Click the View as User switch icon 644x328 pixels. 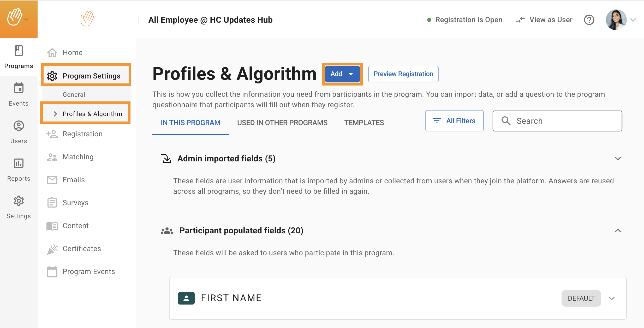[520, 20]
